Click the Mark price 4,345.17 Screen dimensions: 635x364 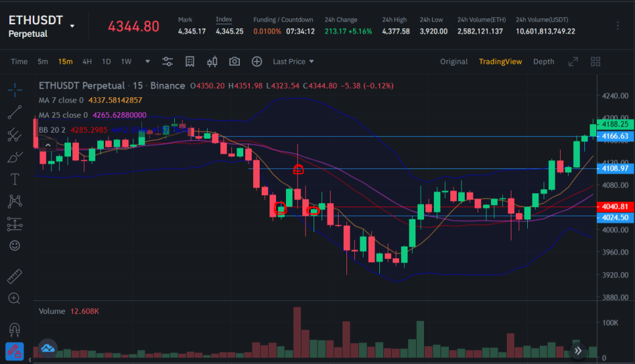192,31
